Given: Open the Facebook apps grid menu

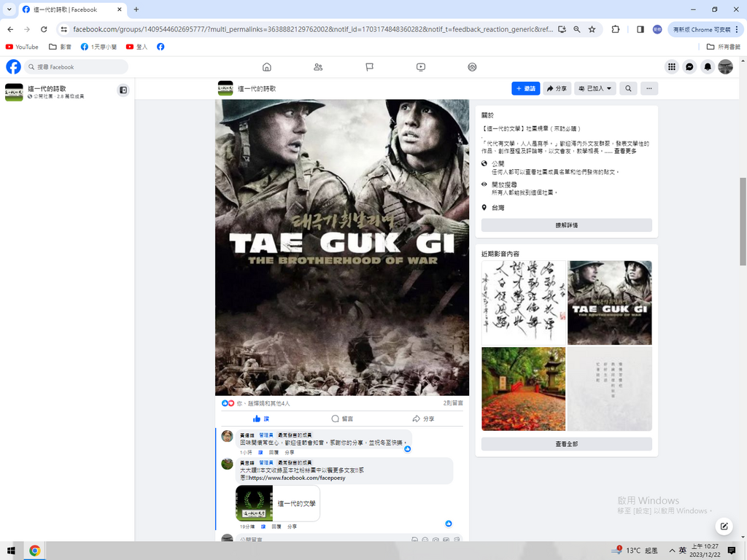Looking at the screenshot, I should click(671, 67).
